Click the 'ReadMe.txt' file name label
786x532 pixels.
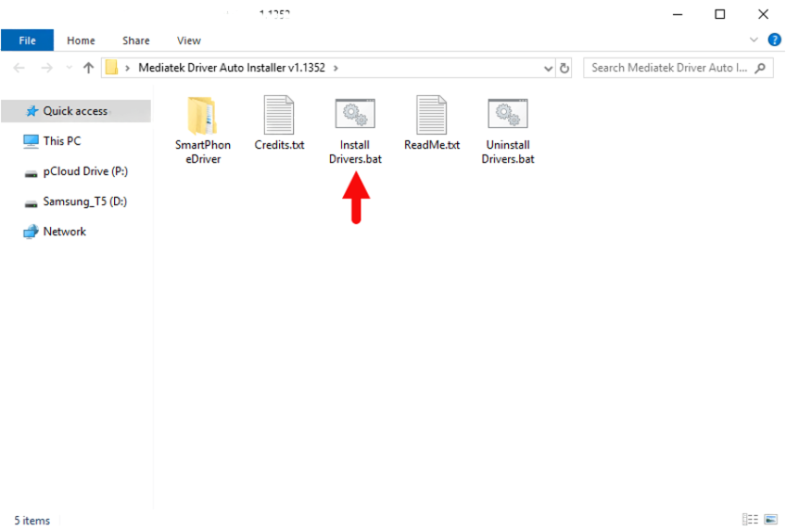(x=432, y=145)
